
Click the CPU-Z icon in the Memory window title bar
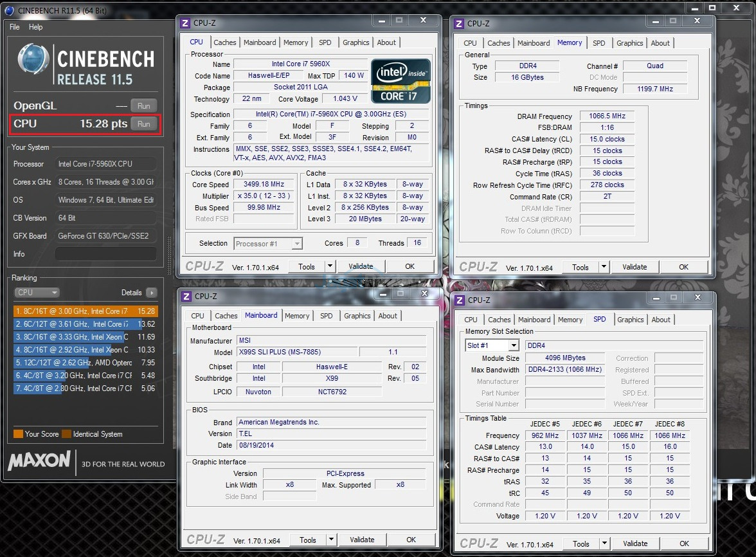click(459, 23)
